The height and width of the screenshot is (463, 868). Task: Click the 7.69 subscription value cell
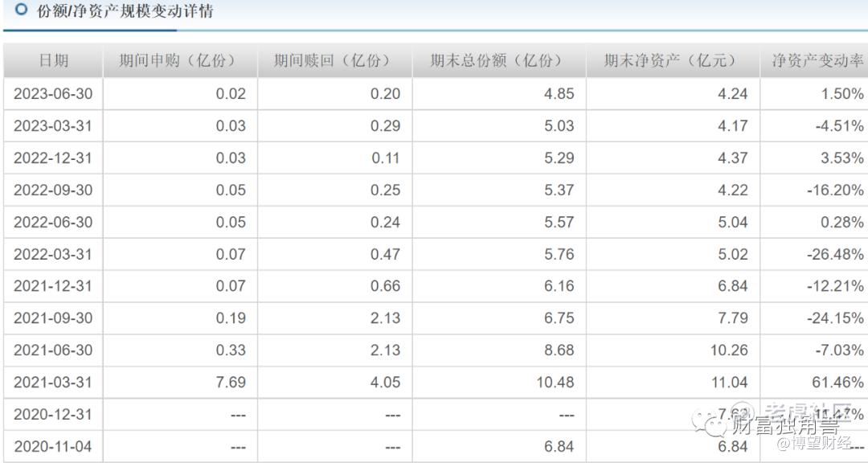(231, 383)
